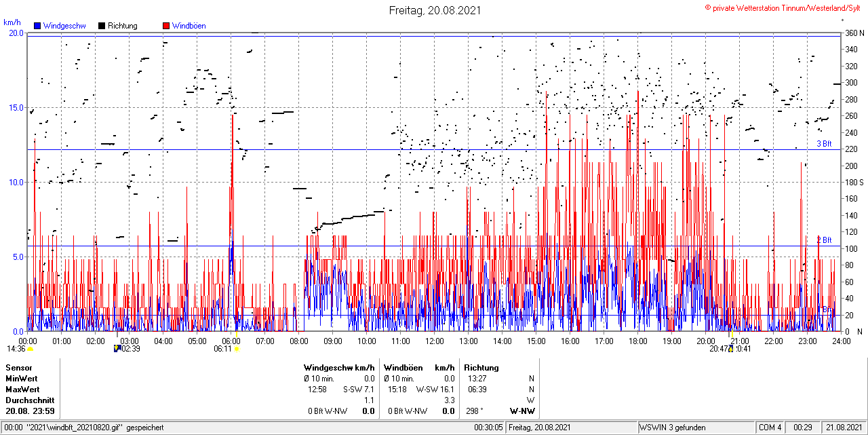
Task: Click the 20:47 moon time text
Action: (x=718, y=349)
